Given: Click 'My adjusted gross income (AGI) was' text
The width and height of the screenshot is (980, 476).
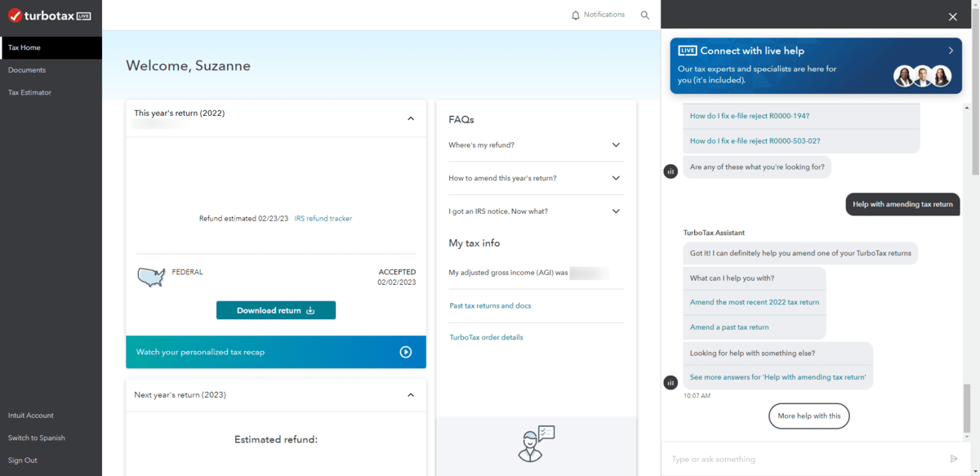Looking at the screenshot, I should [x=508, y=273].
